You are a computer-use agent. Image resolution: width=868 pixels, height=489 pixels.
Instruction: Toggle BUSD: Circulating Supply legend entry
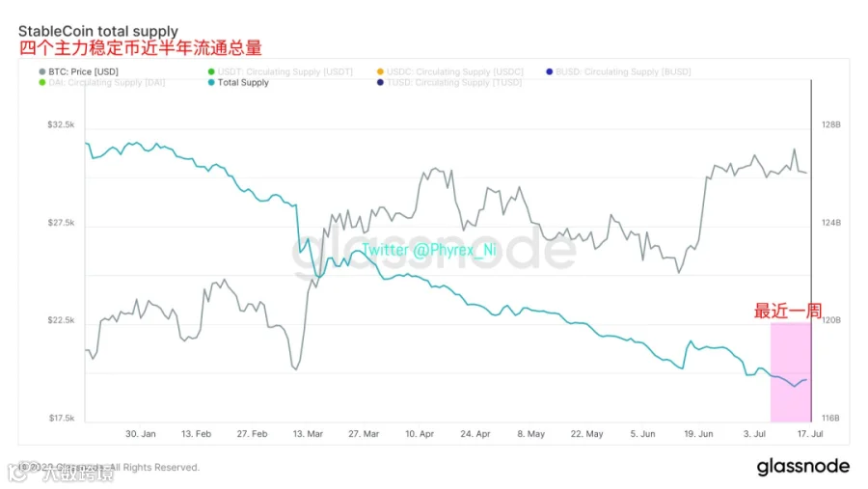tap(618, 71)
